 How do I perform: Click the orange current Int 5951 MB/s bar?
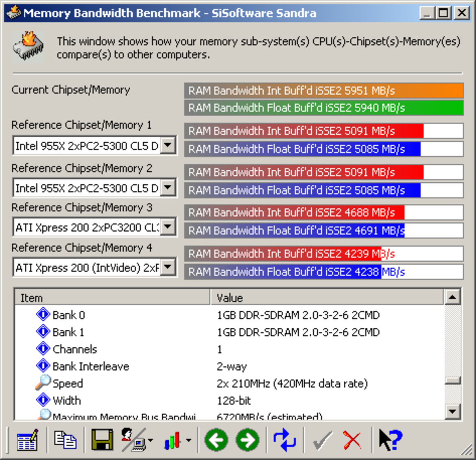pos(323,90)
